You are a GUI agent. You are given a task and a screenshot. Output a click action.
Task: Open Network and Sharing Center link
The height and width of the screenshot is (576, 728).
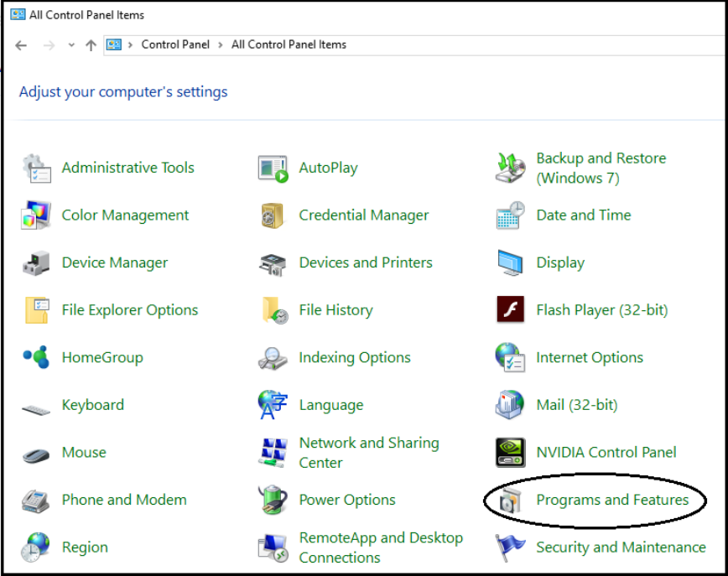[369, 453]
